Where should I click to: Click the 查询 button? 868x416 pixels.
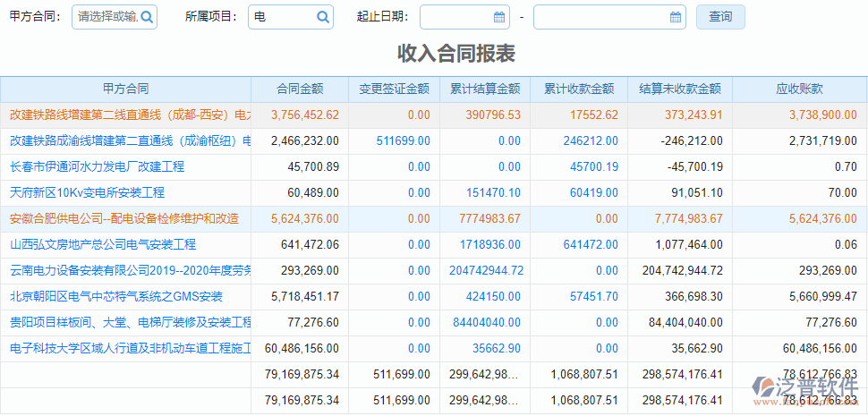click(720, 17)
